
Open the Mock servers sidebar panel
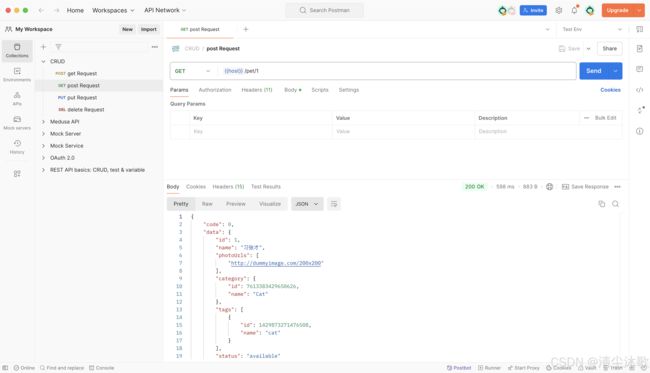[17, 123]
